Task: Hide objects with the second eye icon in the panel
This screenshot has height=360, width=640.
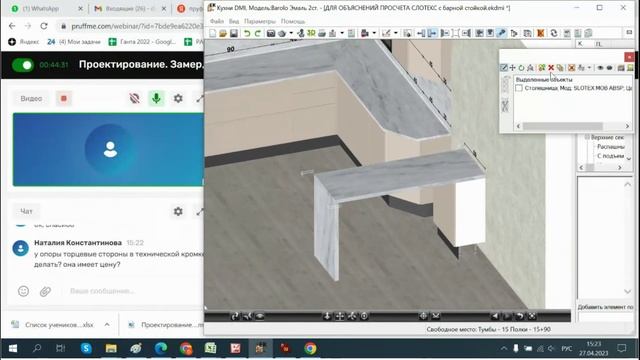Action: [x=609, y=68]
